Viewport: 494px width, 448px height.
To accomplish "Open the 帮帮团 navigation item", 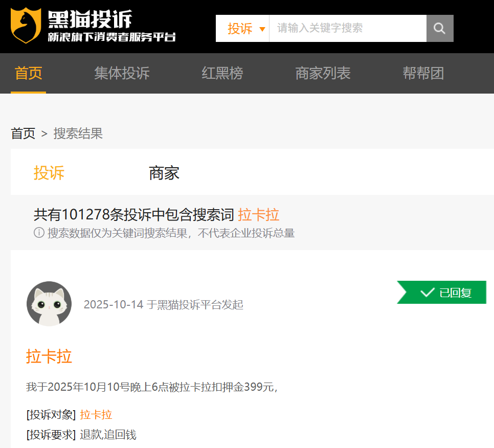I will [x=423, y=74].
